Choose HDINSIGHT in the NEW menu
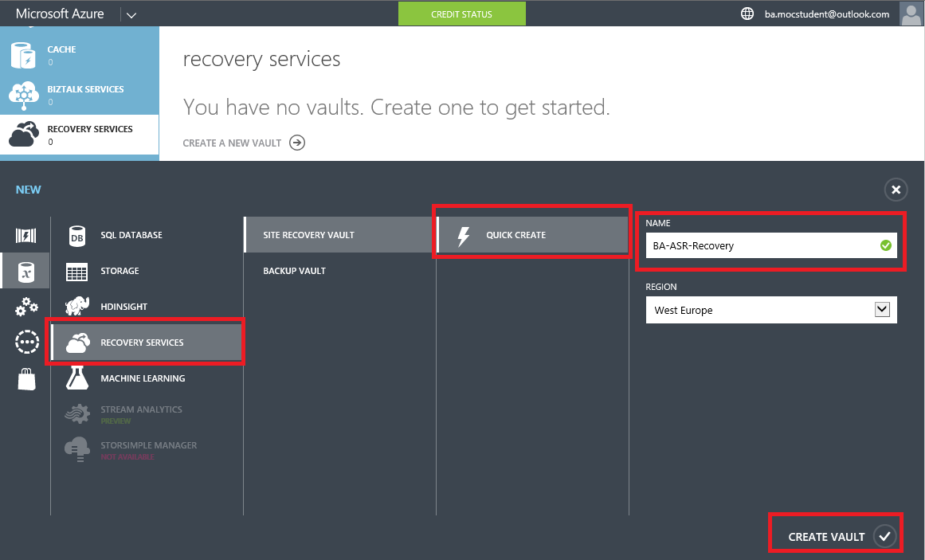The image size is (925, 560). click(x=147, y=307)
